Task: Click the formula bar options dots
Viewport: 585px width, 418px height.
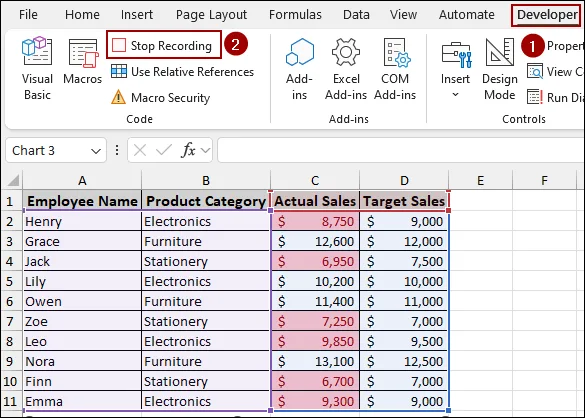Action: coord(117,150)
